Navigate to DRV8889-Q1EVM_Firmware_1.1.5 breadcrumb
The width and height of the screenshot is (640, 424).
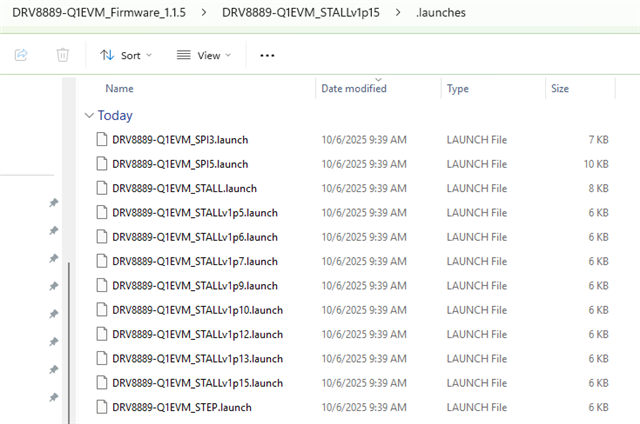(99, 13)
